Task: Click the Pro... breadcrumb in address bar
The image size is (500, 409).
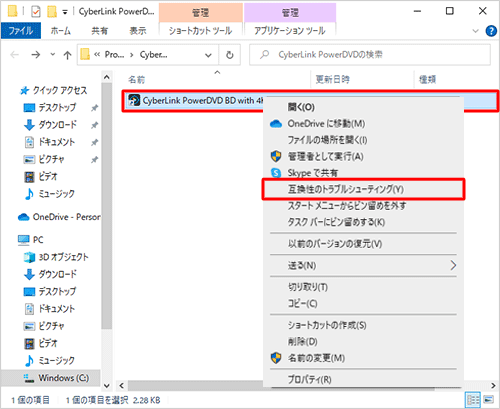Action: pyautogui.click(x=114, y=54)
